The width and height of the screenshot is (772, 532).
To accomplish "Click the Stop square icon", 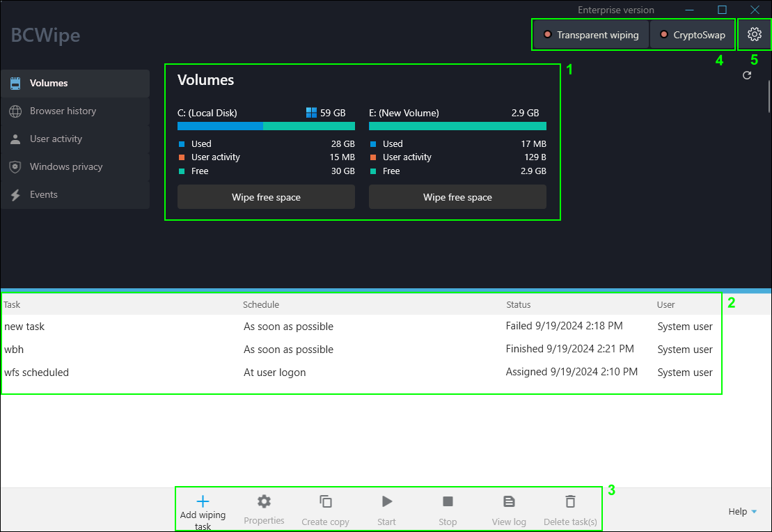I will pyautogui.click(x=448, y=501).
